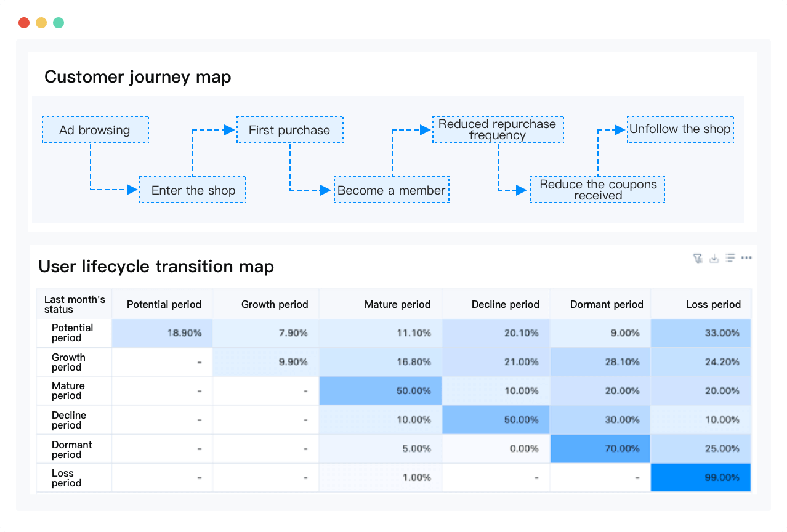Click the "Reduce the coupons received" step
The image size is (787, 532).
[597, 190]
